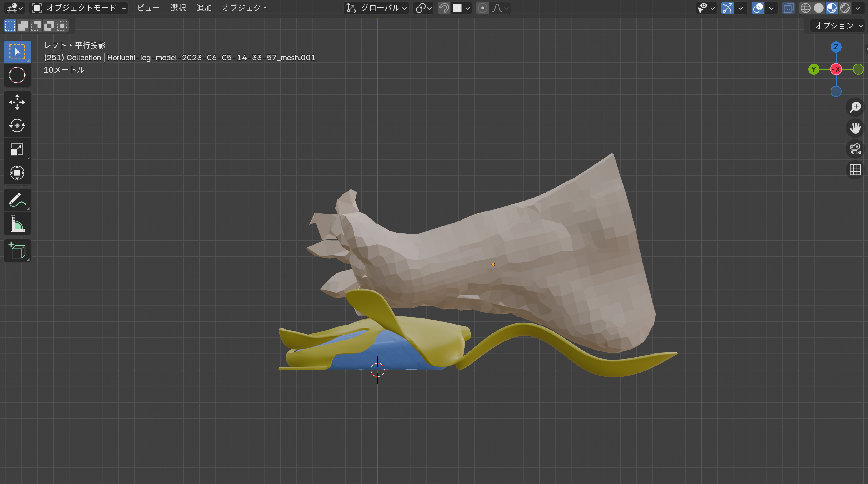Click the orange object origin dot
This screenshot has width=868, height=484.
click(x=493, y=265)
